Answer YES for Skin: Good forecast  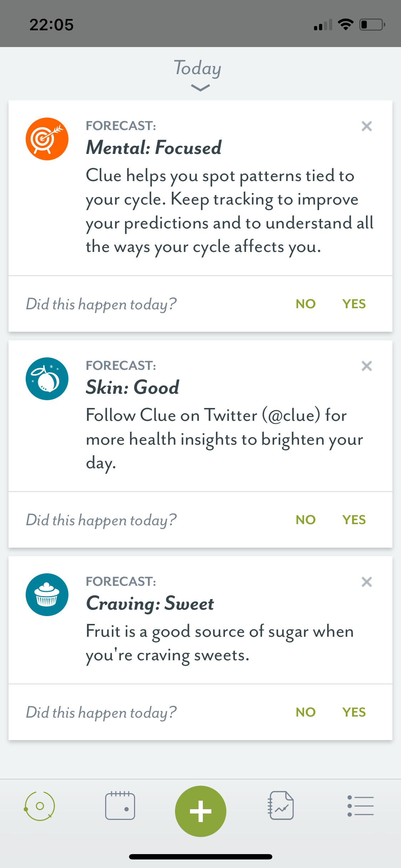point(354,520)
